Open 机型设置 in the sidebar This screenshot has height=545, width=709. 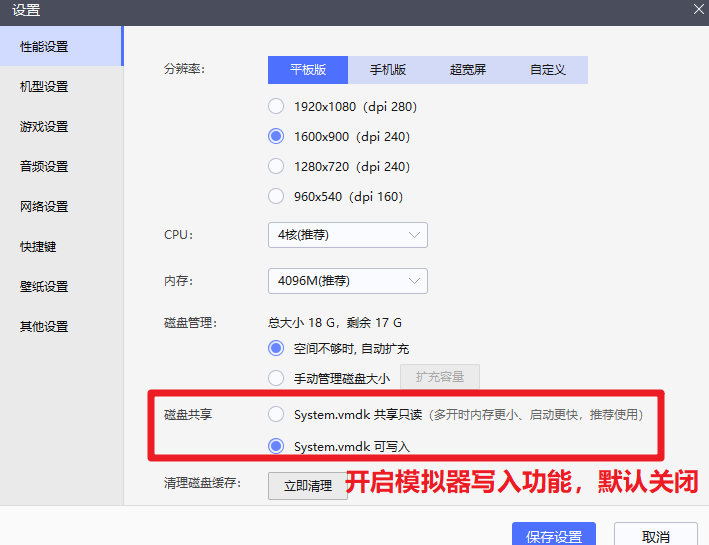[x=44, y=87]
